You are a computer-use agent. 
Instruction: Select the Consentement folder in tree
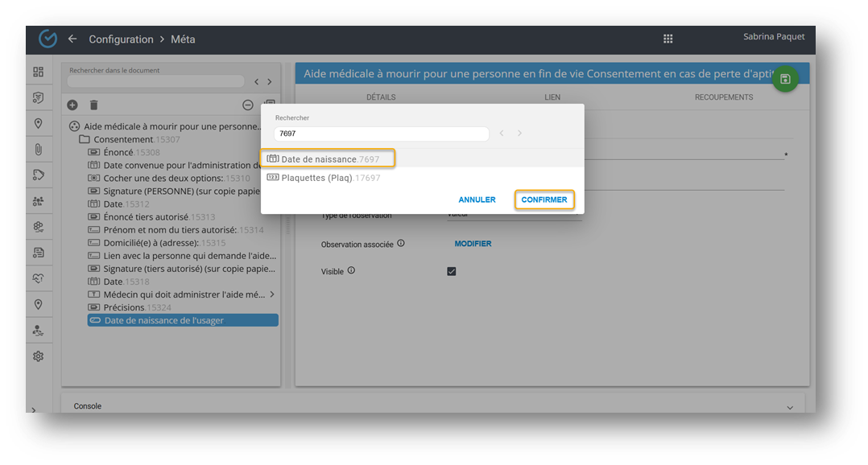tap(122, 139)
